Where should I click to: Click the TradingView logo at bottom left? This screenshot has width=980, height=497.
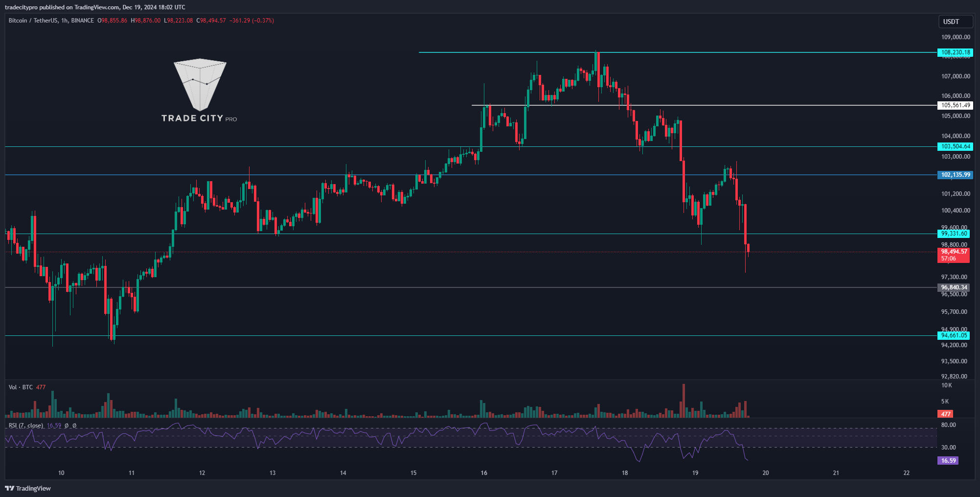[x=28, y=488]
